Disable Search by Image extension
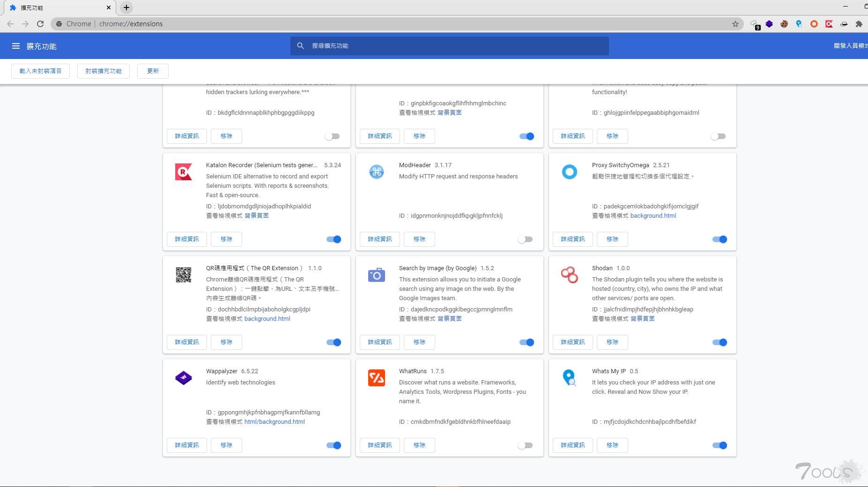Screen dimensions: 868x487 click(527, 342)
